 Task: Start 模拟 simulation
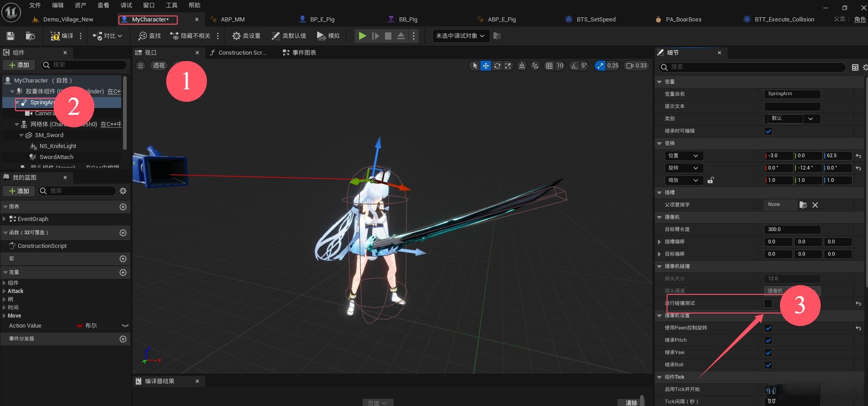[x=328, y=36]
